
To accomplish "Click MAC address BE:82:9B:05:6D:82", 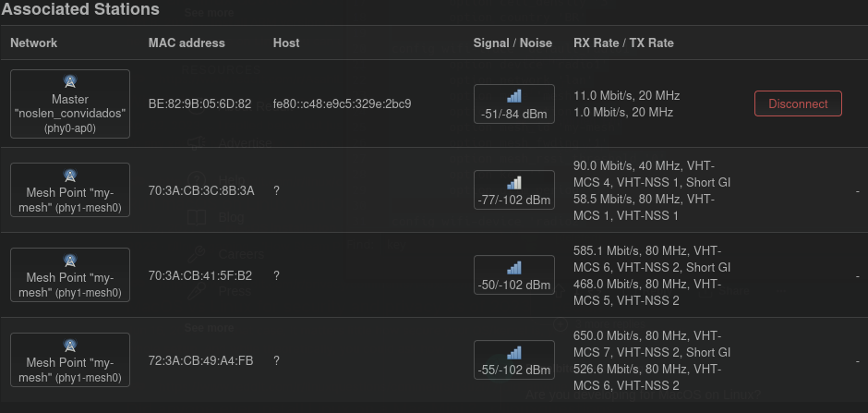I will [x=199, y=104].
